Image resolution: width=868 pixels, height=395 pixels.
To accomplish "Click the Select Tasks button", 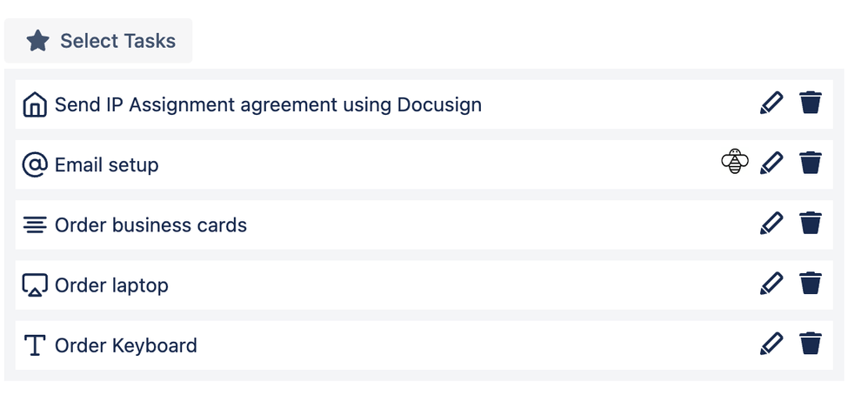I will point(98,41).
